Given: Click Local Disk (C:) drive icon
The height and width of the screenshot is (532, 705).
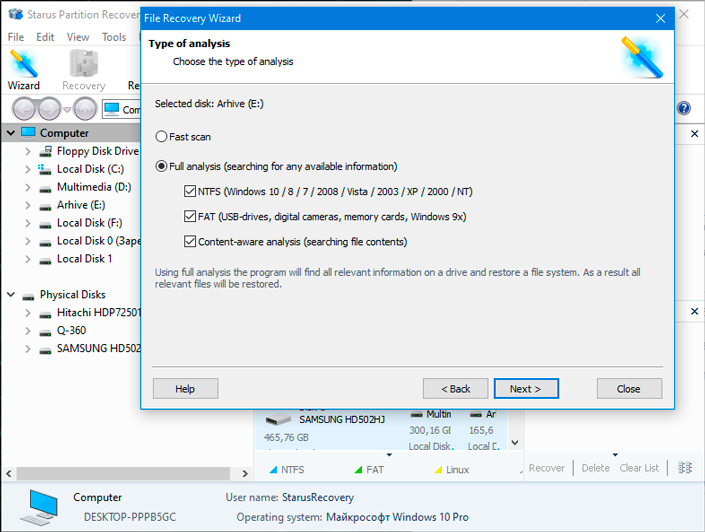Looking at the screenshot, I should tap(45, 169).
